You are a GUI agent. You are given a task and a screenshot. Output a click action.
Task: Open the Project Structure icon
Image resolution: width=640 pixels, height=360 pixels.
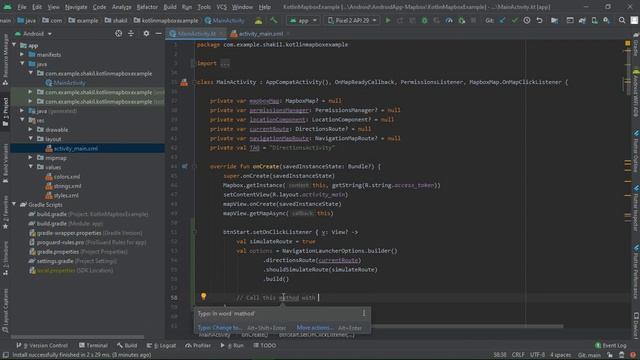tap(554, 20)
